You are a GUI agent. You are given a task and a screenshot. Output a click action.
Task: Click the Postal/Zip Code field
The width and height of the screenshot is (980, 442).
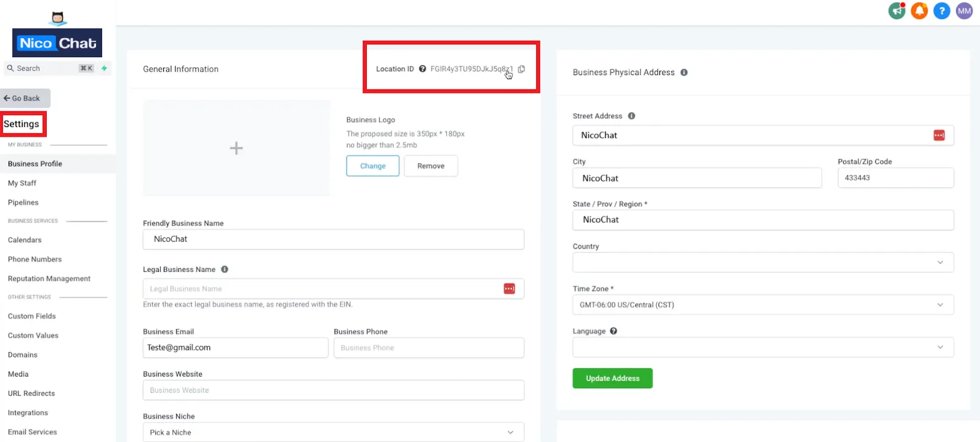896,178
